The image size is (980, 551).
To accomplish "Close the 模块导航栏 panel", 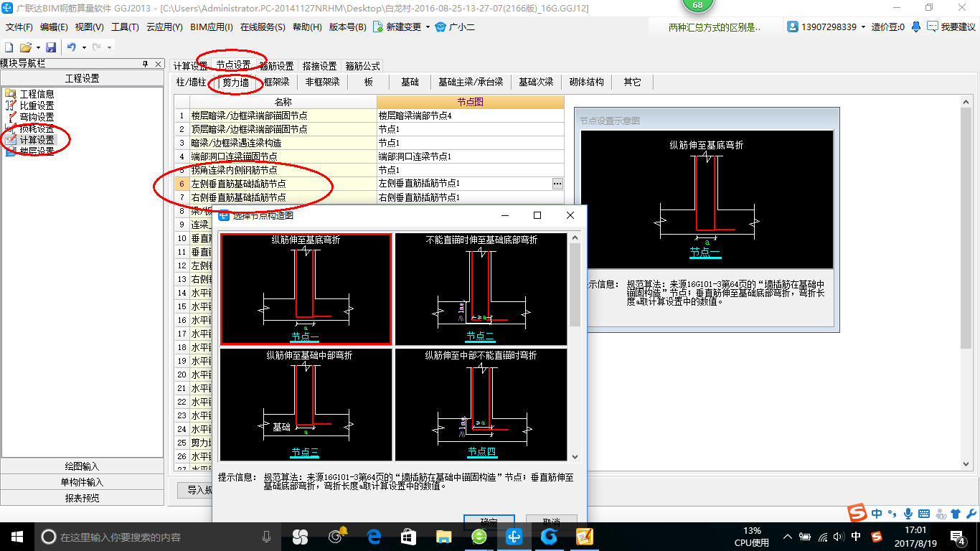I will 159,64.
